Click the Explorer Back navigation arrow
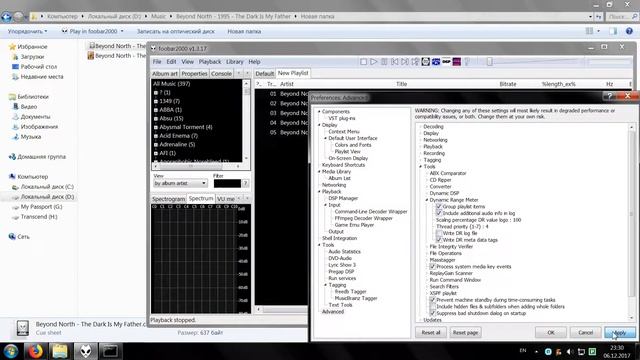This screenshot has width=640, height=360. pos(7,17)
